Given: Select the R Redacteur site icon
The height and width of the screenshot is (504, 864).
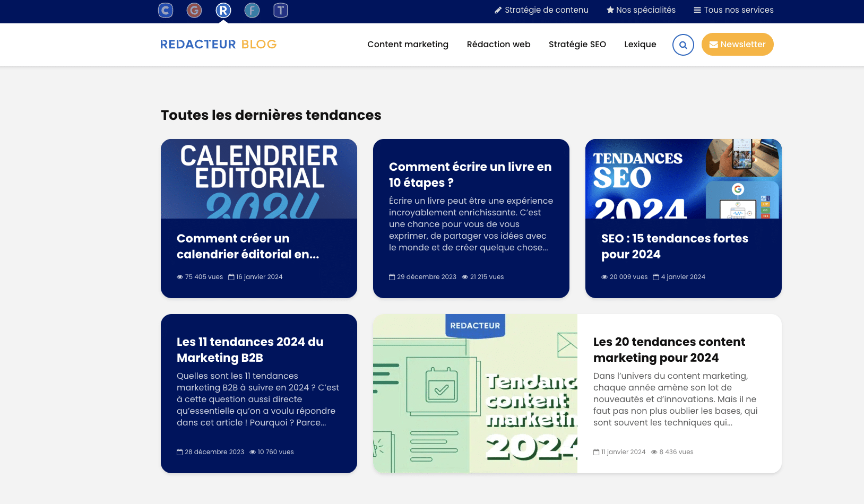Looking at the screenshot, I should pos(223,10).
